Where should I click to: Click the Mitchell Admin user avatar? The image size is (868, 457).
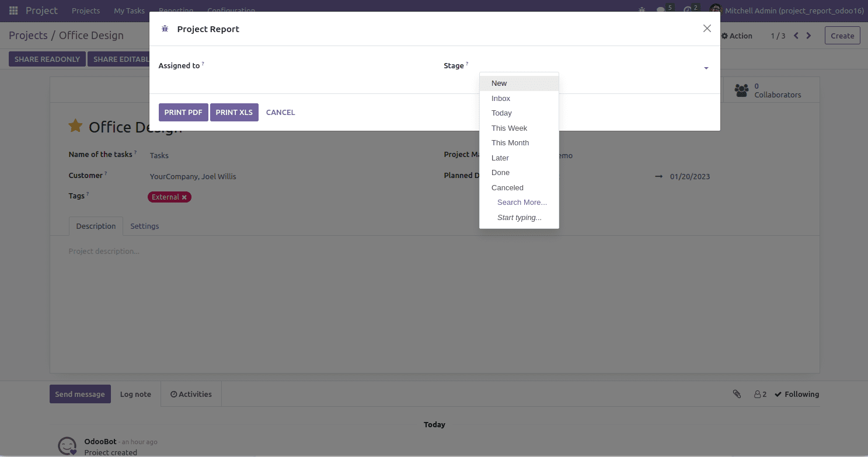tap(716, 11)
